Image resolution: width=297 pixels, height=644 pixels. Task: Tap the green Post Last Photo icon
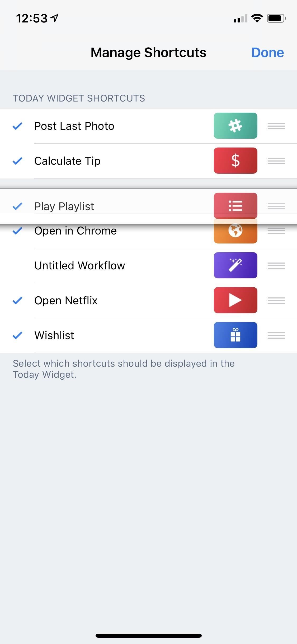pyautogui.click(x=235, y=126)
